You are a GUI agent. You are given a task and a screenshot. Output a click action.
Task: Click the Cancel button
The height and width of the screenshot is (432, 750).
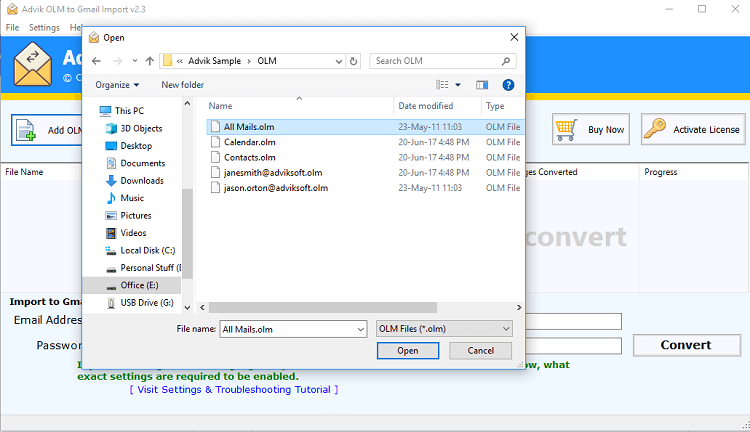(x=480, y=351)
